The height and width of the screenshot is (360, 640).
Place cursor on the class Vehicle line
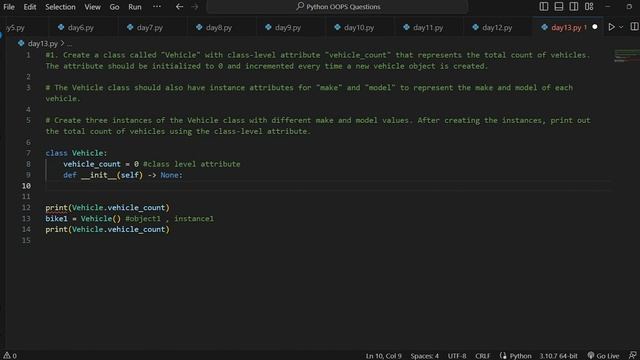click(x=76, y=153)
